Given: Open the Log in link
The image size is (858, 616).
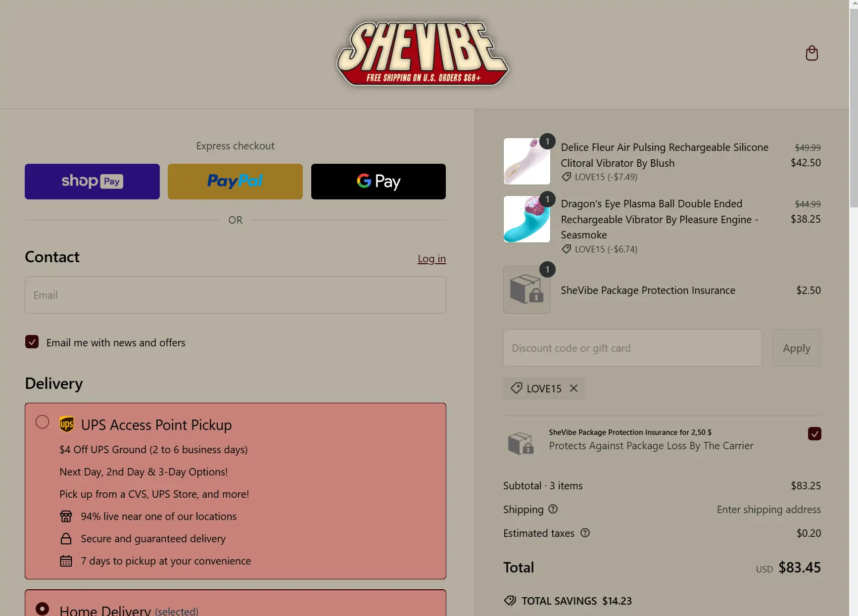Looking at the screenshot, I should pos(431,259).
